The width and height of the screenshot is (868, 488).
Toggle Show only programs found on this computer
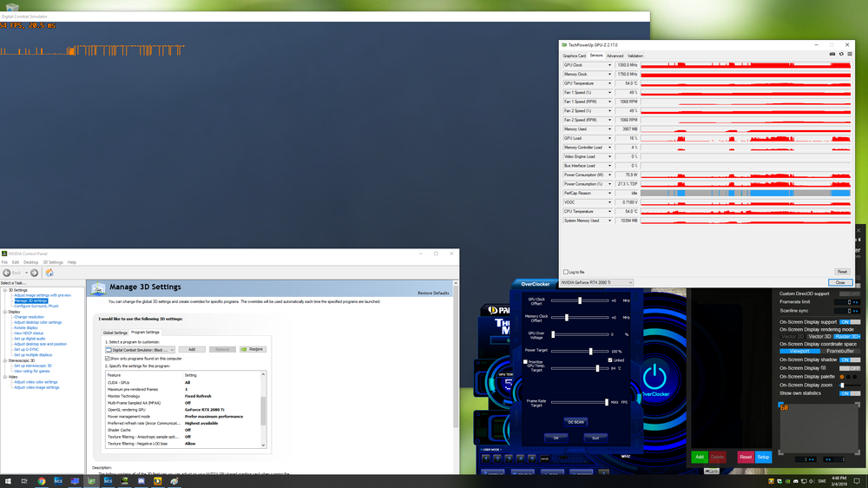[x=108, y=359]
